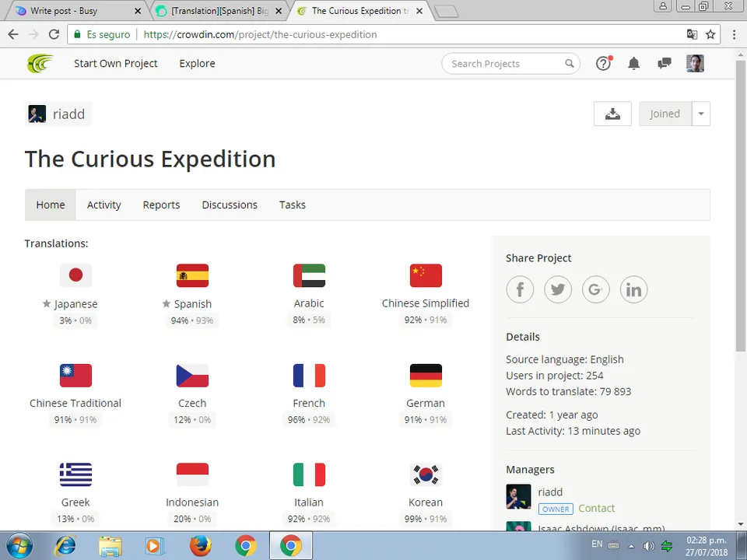Open Firefox from the taskbar
The width and height of the screenshot is (747, 560).
(201, 546)
